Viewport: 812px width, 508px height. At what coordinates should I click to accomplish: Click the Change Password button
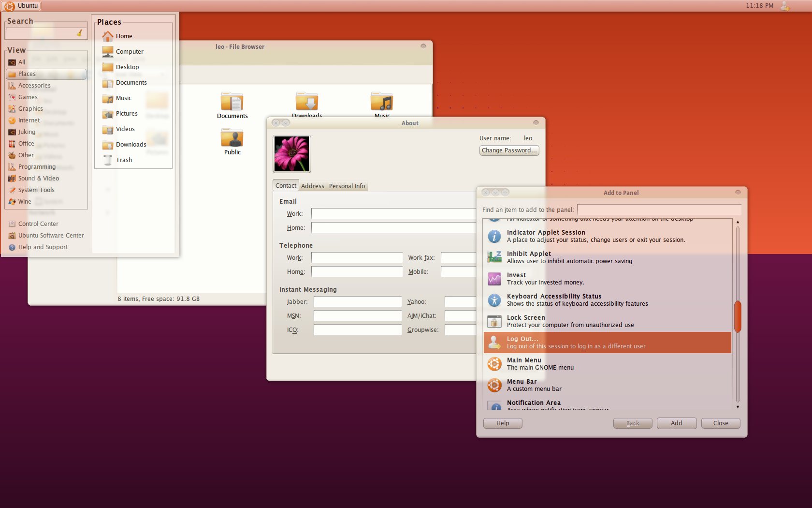[509, 150]
